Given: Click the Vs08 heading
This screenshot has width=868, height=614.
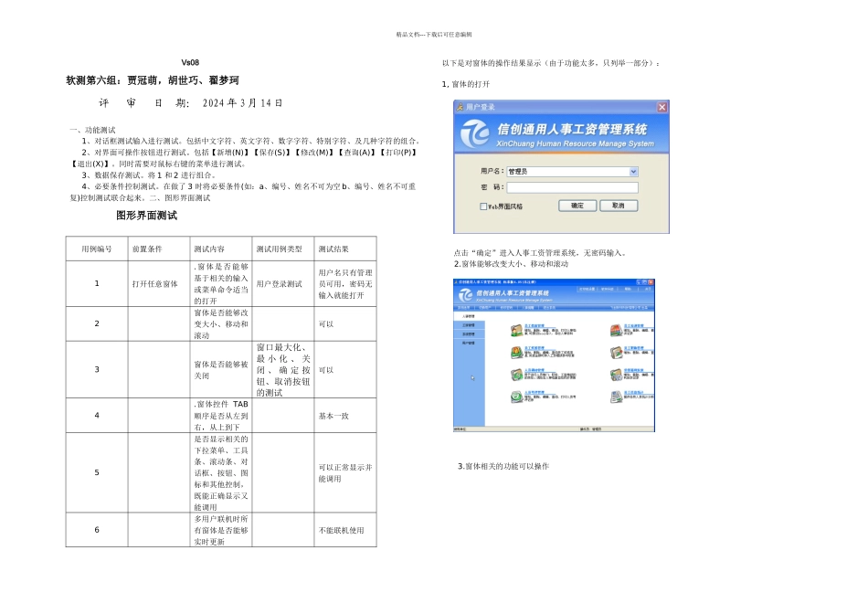Looking at the screenshot, I should tap(190, 62).
